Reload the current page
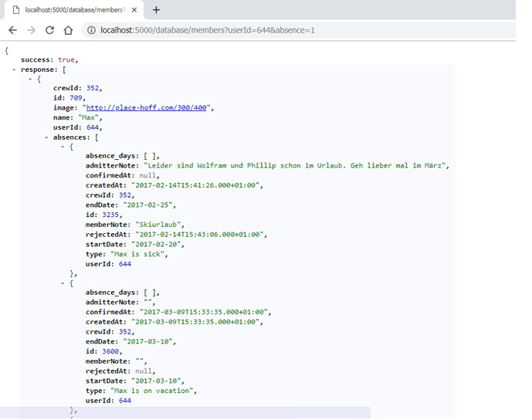532x420 pixels. (49, 30)
